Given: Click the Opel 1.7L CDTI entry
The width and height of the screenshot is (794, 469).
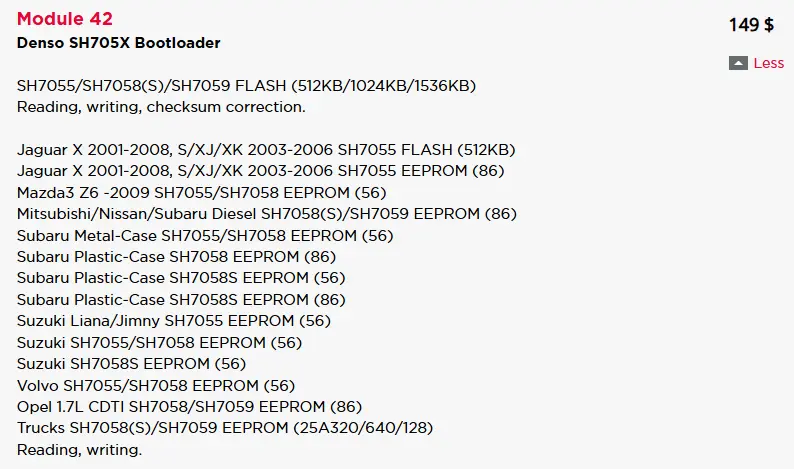Looking at the screenshot, I should 189,407.
